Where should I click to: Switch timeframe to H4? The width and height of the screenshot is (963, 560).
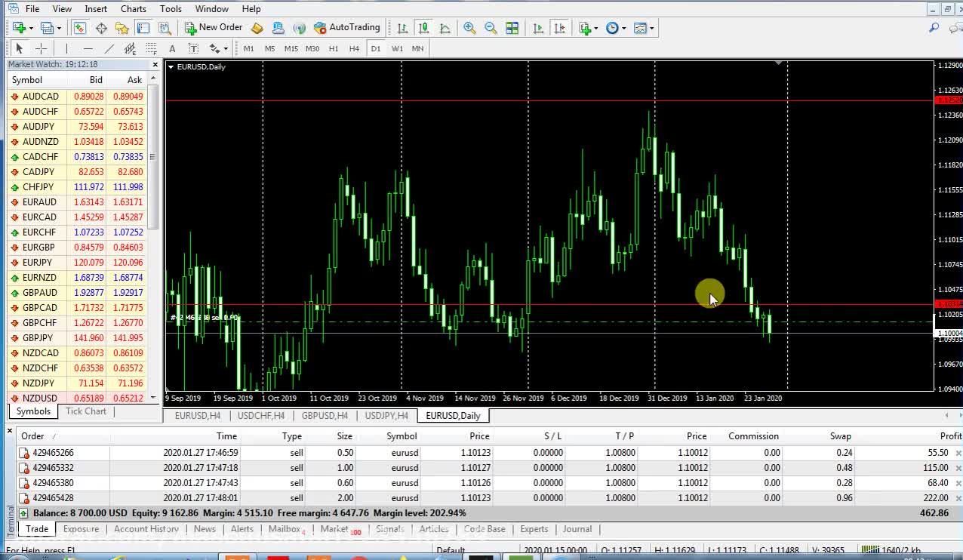coord(354,49)
